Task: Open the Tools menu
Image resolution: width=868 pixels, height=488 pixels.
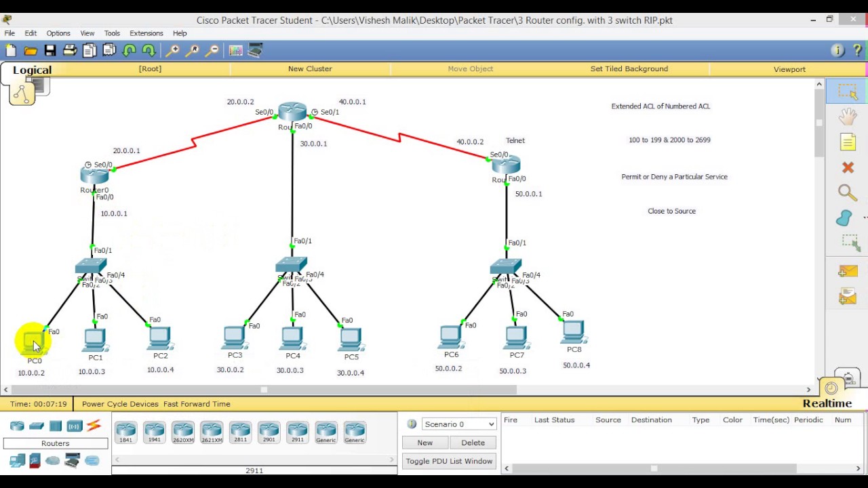Action: point(112,33)
